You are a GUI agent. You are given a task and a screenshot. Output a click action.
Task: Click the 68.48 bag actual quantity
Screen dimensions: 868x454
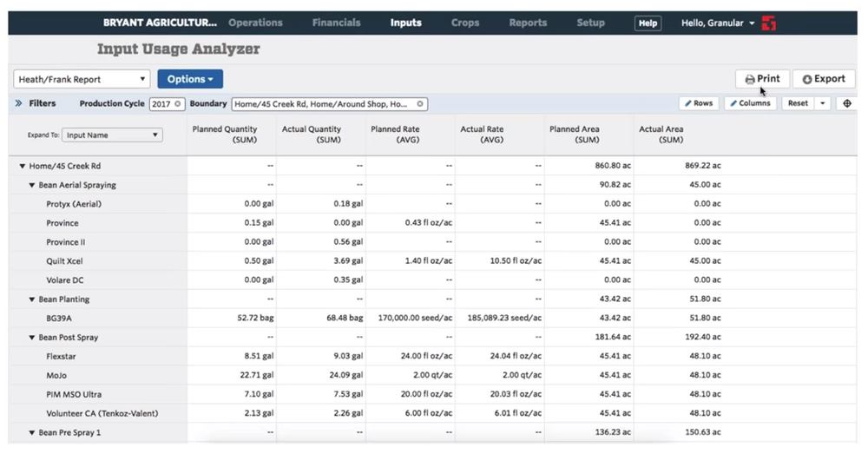[x=345, y=319]
